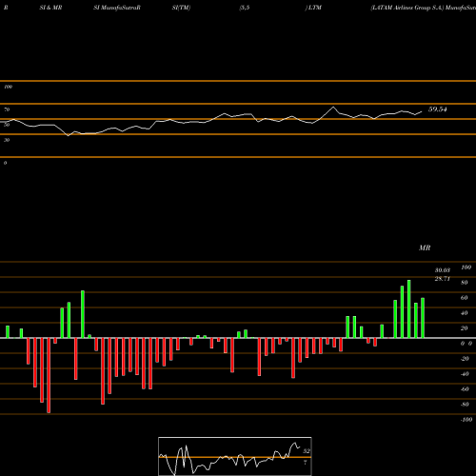Click the 'SI & MR' header text

(x=50, y=8)
